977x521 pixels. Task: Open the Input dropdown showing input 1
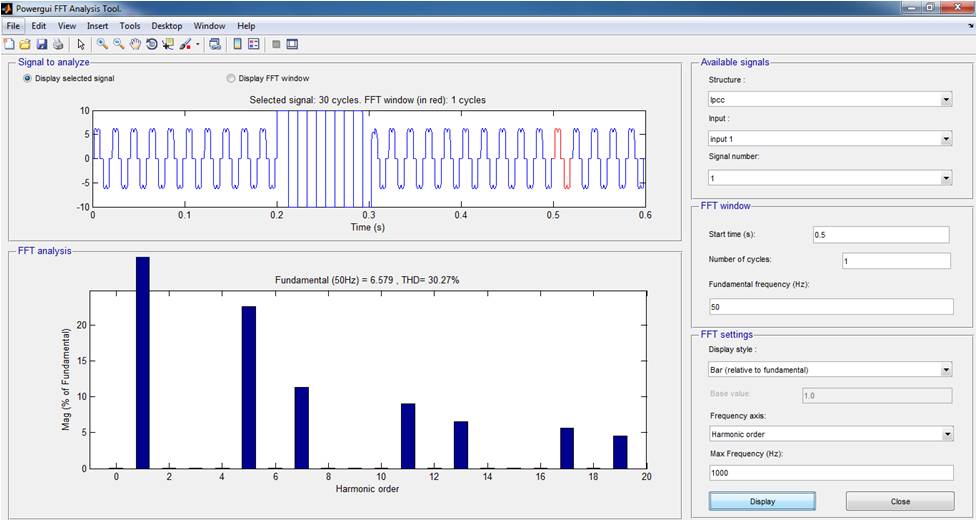(831, 139)
